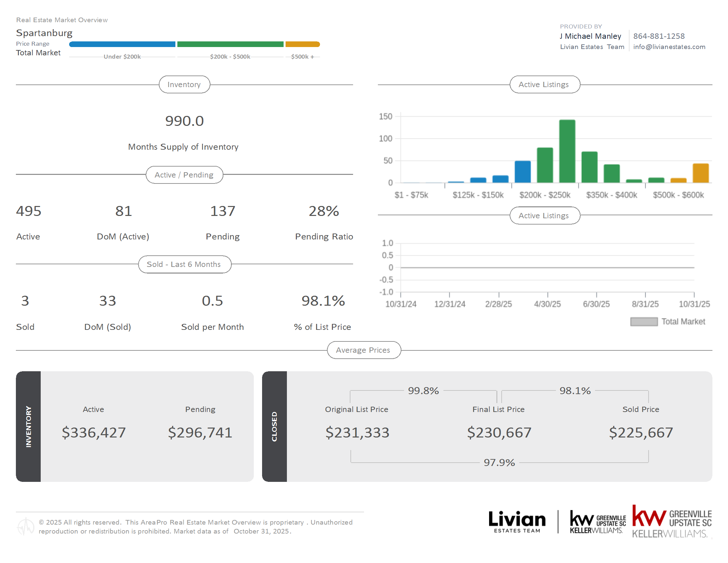This screenshot has height=563, width=728.
Task: Click the Sold - Last 6 Months label
Action: pos(184,265)
